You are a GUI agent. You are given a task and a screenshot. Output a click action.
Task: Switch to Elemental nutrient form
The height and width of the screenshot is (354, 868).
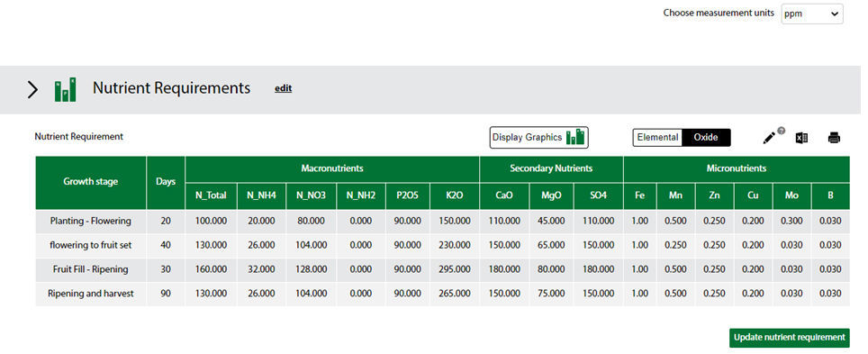(657, 138)
